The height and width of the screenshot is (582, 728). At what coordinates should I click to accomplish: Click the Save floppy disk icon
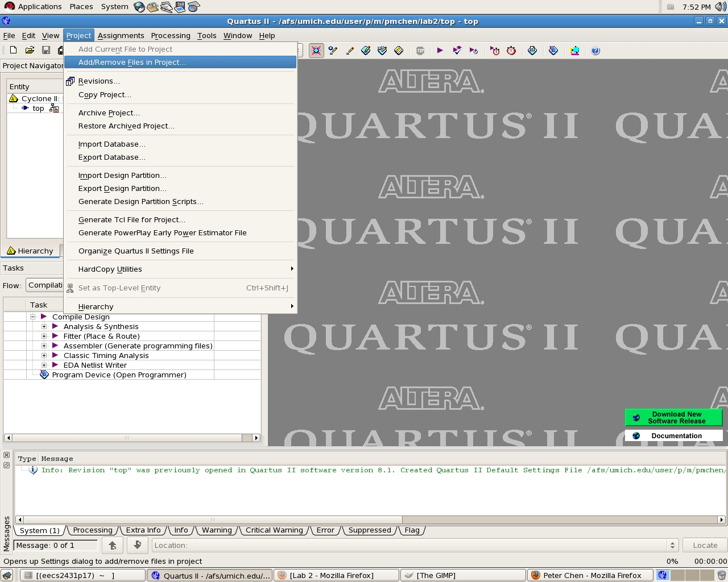[x=46, y=50]
